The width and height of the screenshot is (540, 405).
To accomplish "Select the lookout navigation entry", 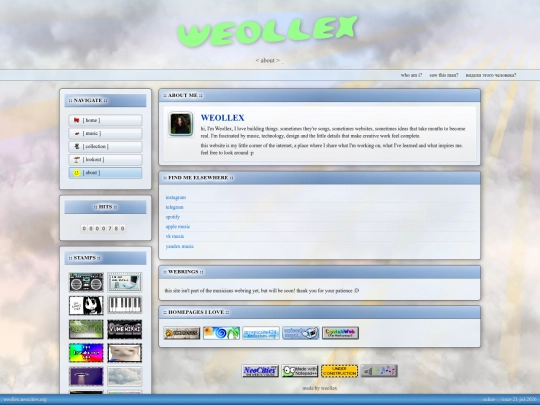I will coord(105,159).
